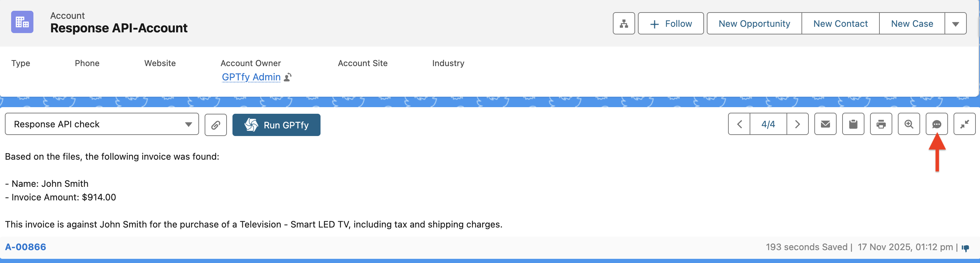Print the response using printer icon
This screenshot has height=263, width=980.
click(x=881, y=124)
